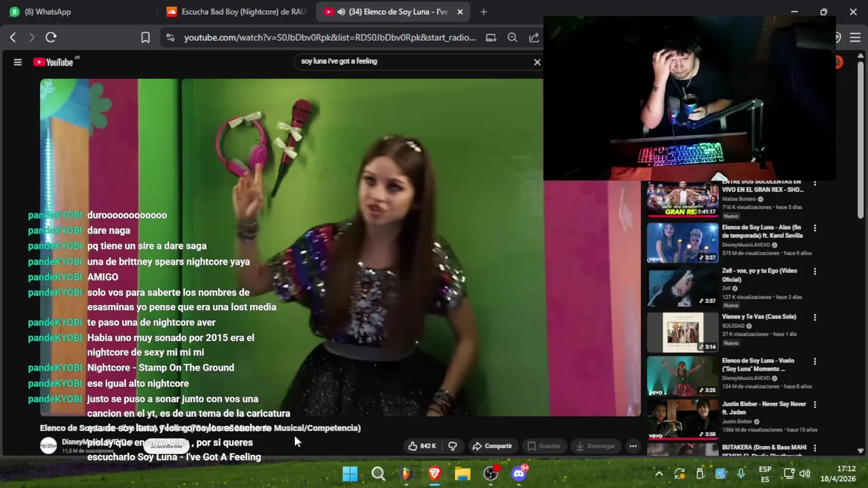The image size is (868, 488).
Task: Open Justin Bieber - Never Say Never video
Action: [764, 407]
